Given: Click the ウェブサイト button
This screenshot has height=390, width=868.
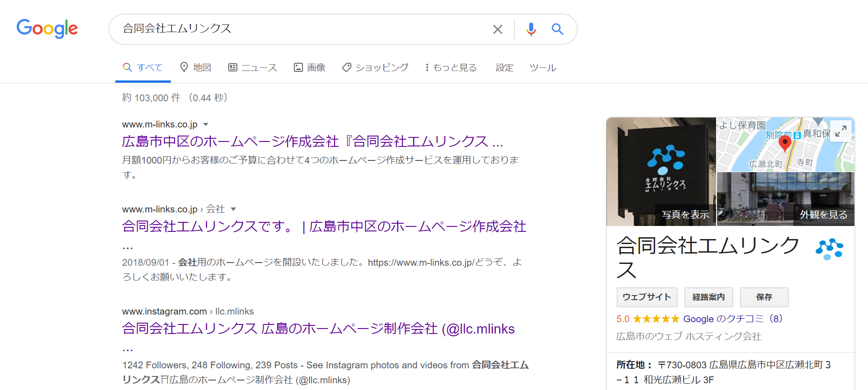Looking at the screenshot, I should coord(647,297).
